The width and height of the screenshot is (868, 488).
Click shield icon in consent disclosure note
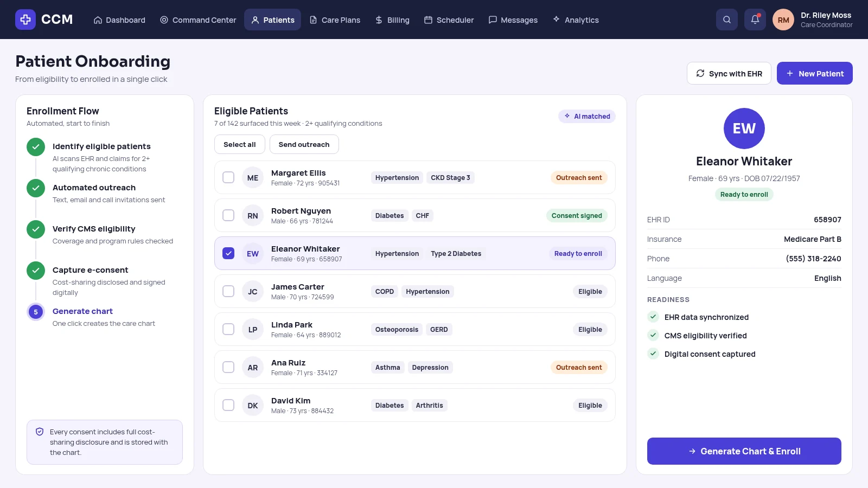pyautogui.click(x=40, y=432)
